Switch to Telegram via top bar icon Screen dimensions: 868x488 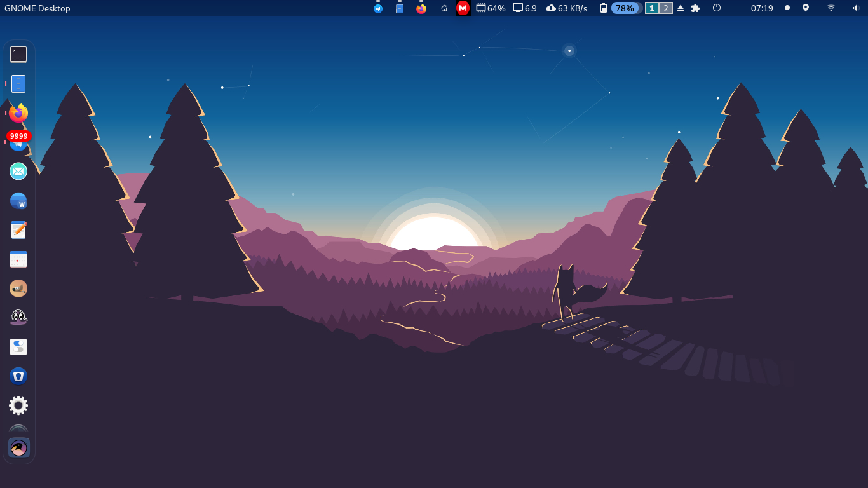(x=378, y=8)
